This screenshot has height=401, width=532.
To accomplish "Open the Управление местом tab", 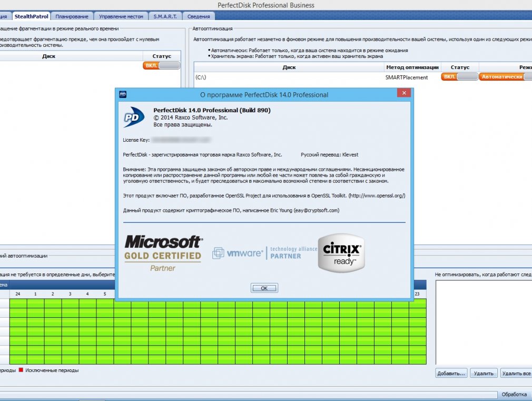I will point(121,16).
